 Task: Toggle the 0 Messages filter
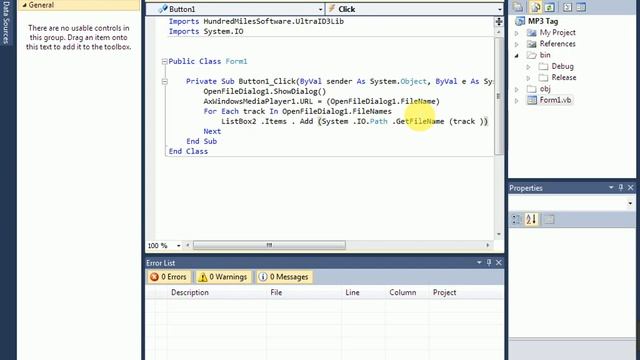[284, 277]
